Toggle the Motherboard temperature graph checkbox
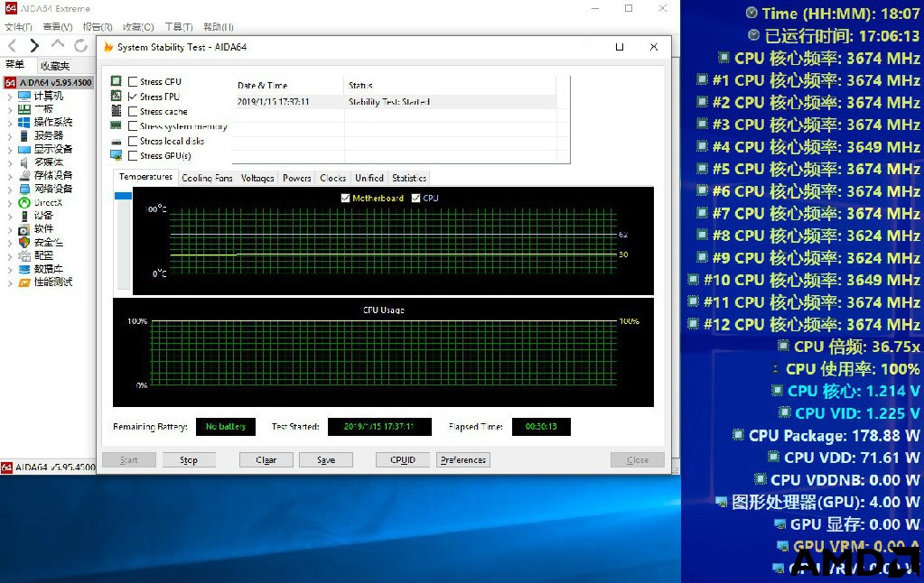Image resolution: width=924 pixels, height=583 pixels. (345, 198)
